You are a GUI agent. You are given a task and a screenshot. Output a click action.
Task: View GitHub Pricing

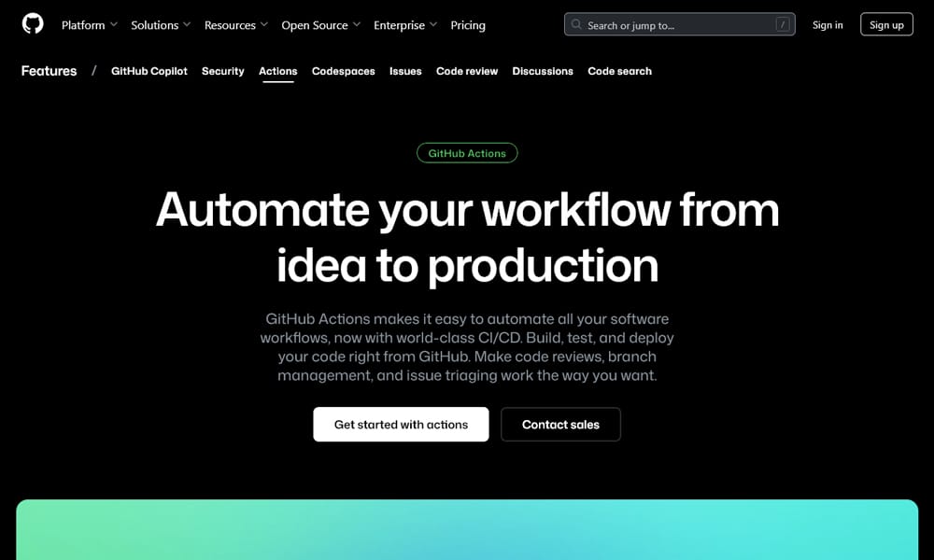(x=467, y=25)
